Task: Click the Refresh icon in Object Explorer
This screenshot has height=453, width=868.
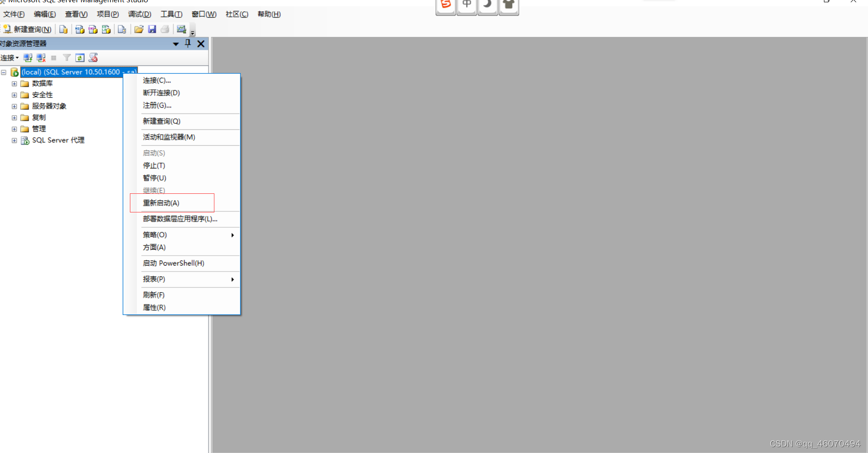Action: (80, 58)
